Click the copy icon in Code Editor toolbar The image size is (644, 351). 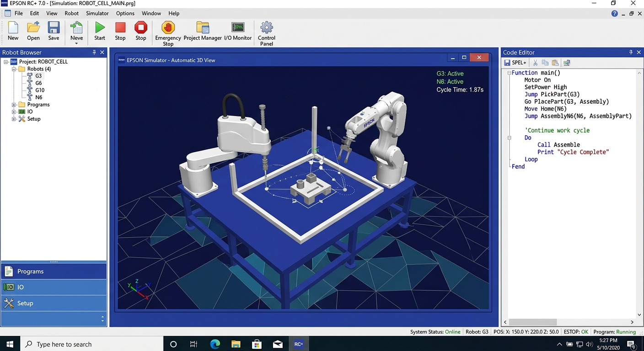pyautogui.click(x=545, y=63)
